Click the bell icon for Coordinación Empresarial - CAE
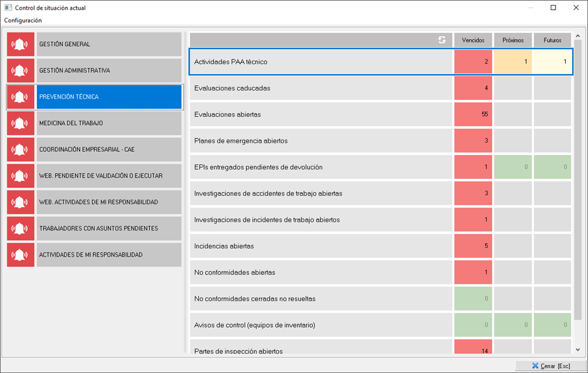Screen dimensions: 588x373 pyautogui.click(x=21, y=149)
